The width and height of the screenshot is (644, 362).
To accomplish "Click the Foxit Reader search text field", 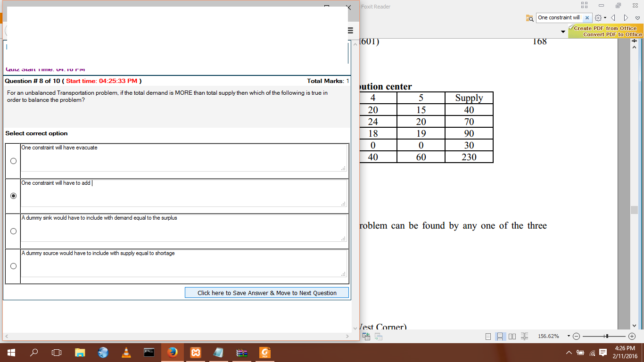I will [559, 18].
